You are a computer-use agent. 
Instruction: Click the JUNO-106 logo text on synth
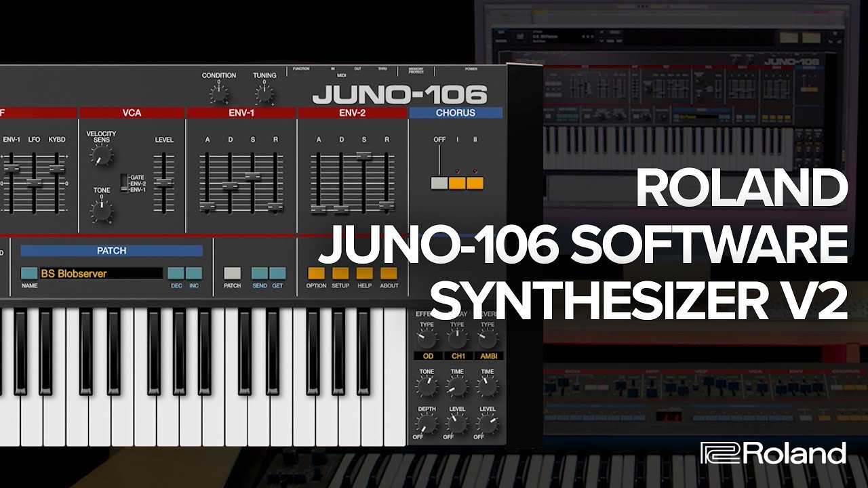[399, 94]
